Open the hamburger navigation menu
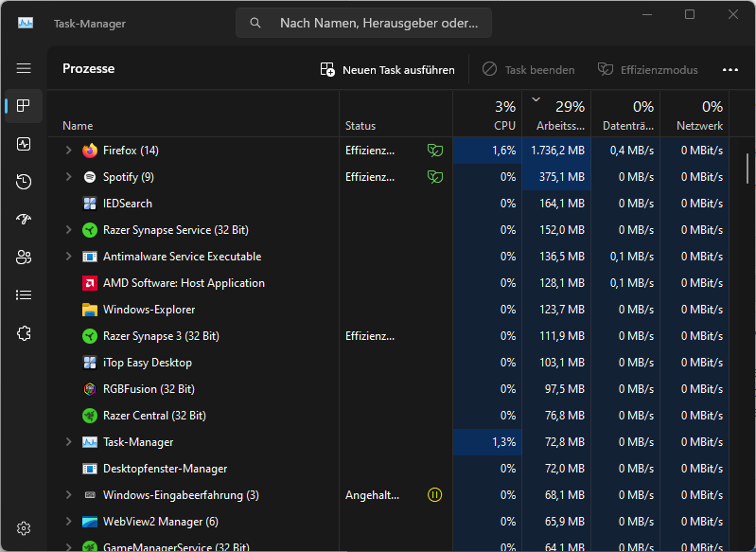The image size is (756, 552). coord(24,68)
